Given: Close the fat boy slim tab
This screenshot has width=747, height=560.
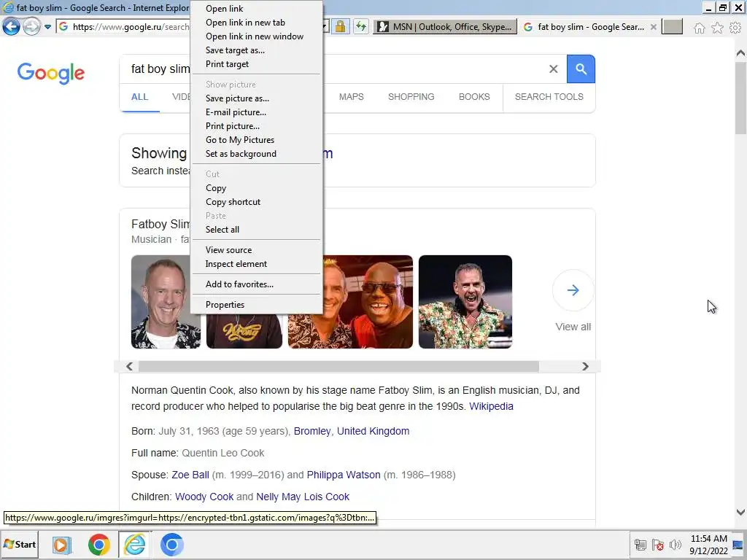Looking at the screenshot, I should [x=654, y=27].
